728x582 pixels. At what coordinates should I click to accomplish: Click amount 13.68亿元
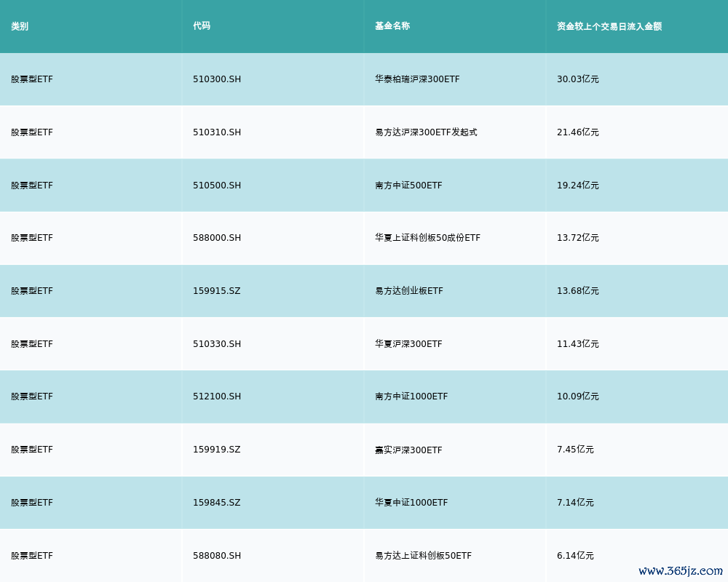coord(577,291)
